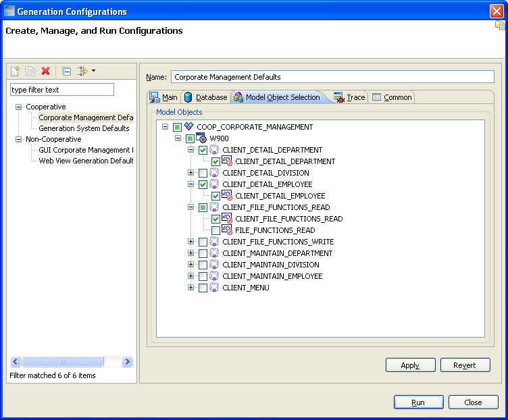
Task: Click the parent CLIENT_DETAIL_DEPARTMENT procedure icon
Action: click(214, 150)
